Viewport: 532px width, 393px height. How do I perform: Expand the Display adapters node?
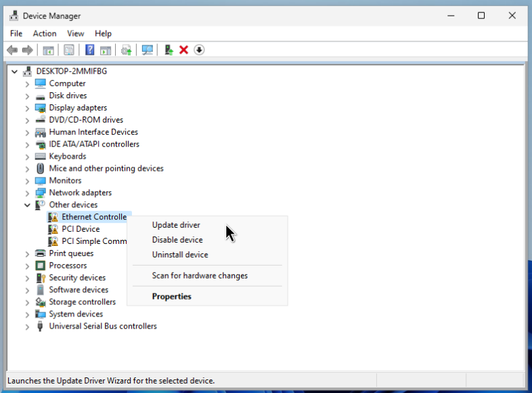point(27,108)
